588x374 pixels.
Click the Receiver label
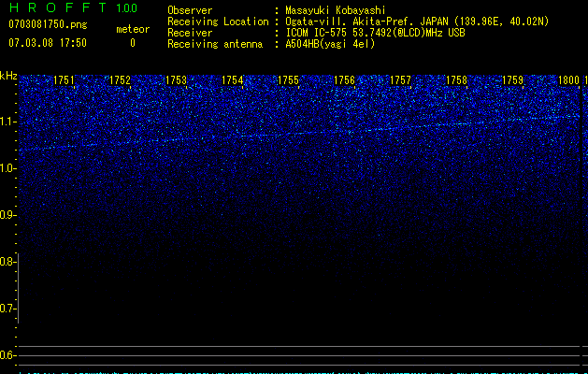tap(190, 33)
